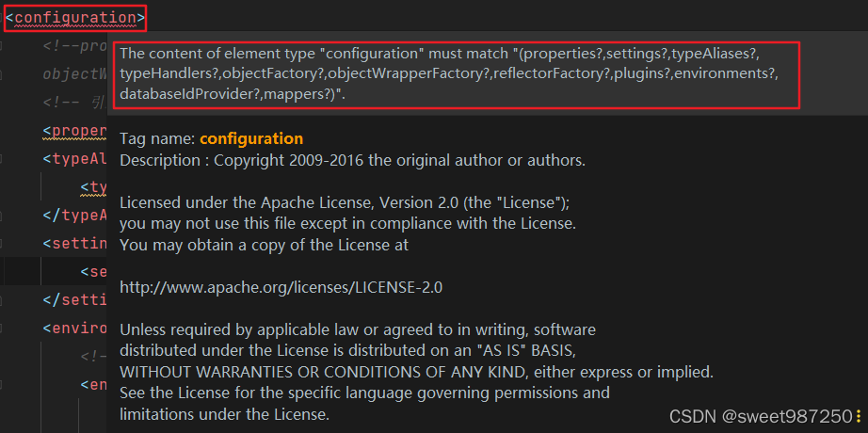Click the "WITHOUT WARRANTIES OR CONDITIONS" line
868x433 pixels.
point(416,372)
